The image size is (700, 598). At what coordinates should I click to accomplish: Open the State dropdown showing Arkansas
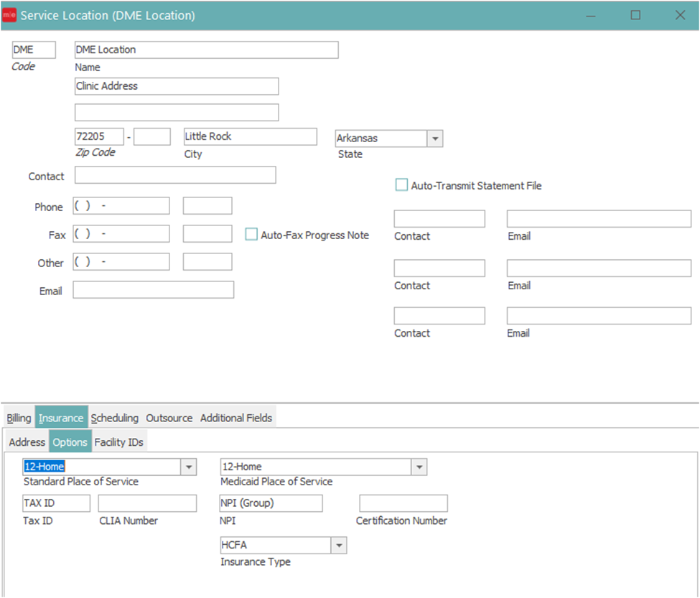click(435, 139)
